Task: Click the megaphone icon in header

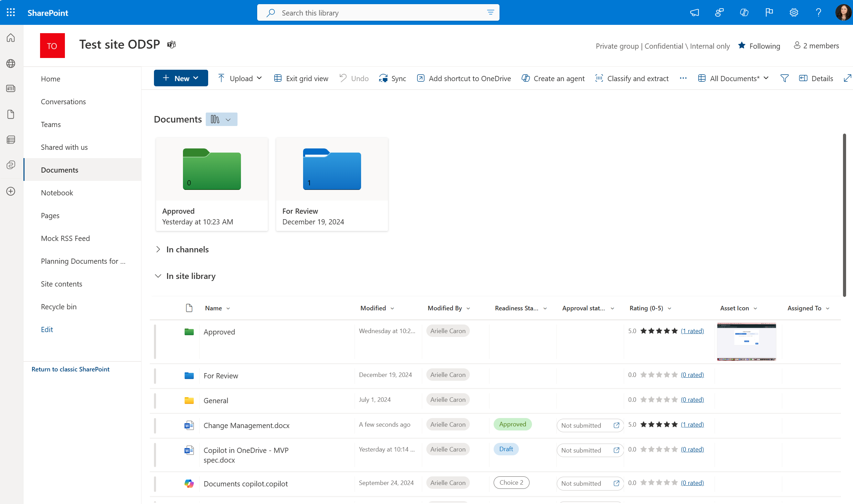Action: (694, 13)
